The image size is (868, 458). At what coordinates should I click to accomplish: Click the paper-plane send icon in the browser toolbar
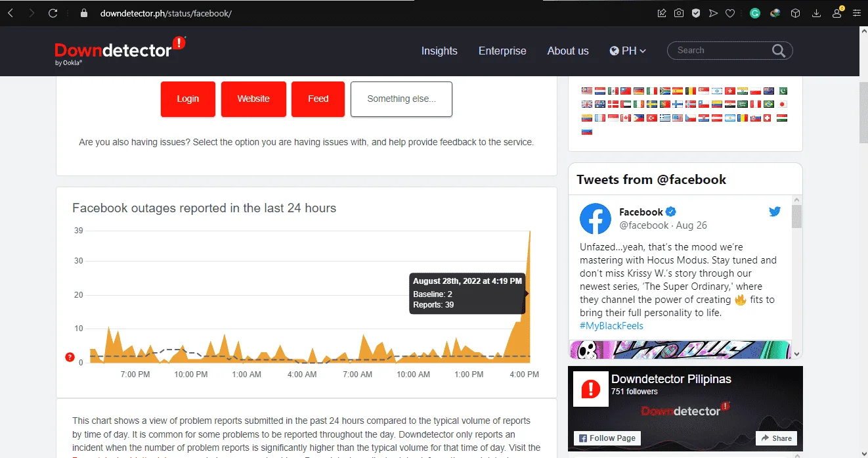[x=713, y=13]
